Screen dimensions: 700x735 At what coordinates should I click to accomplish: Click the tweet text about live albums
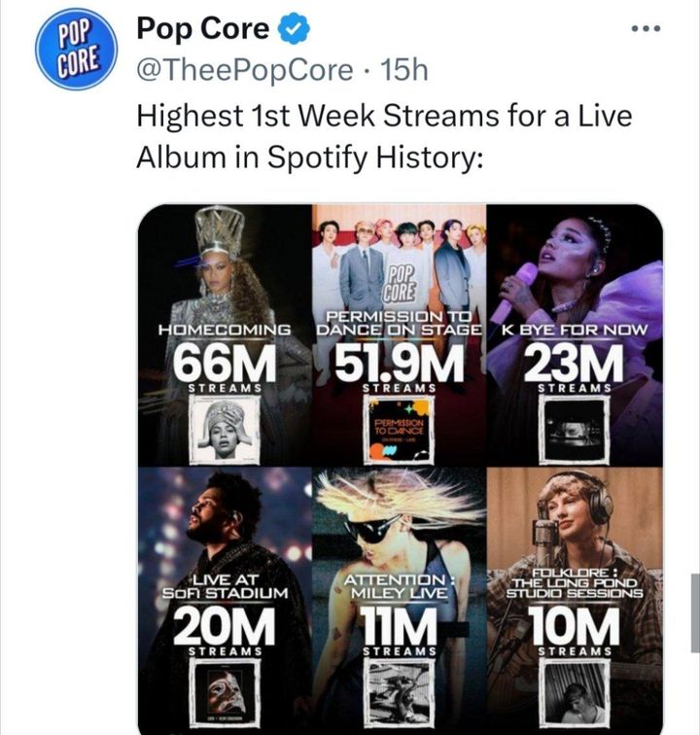(384, 135)
